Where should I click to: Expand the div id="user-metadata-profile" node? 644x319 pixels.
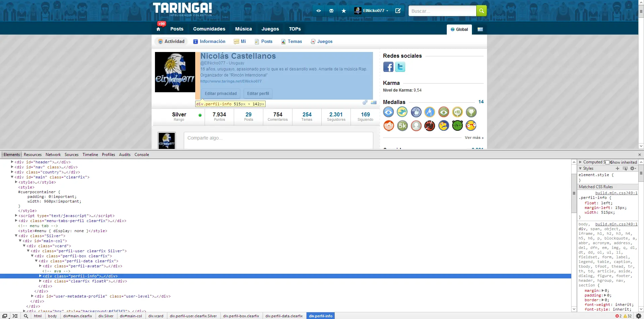pyautogui.click(x=32, y=296)
